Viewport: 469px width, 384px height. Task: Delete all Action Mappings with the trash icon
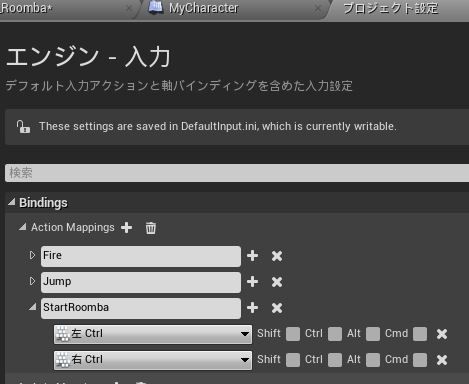click(x=151, y=228)
